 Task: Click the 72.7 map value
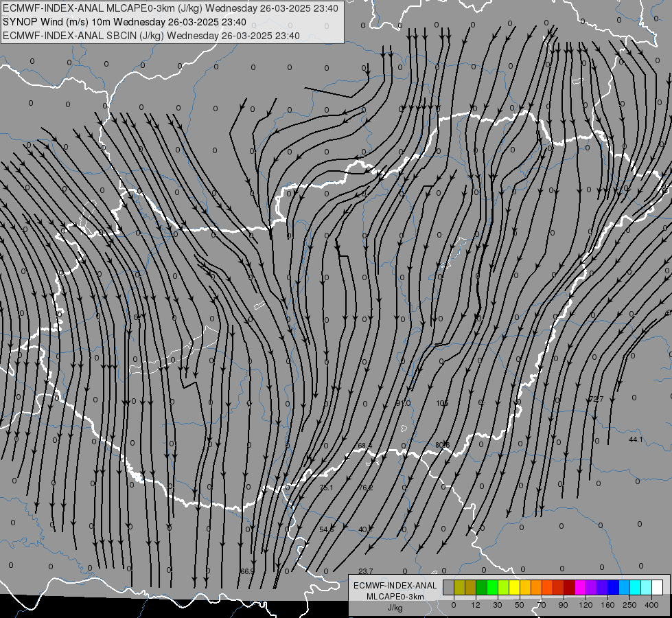[x=596, y=399]
